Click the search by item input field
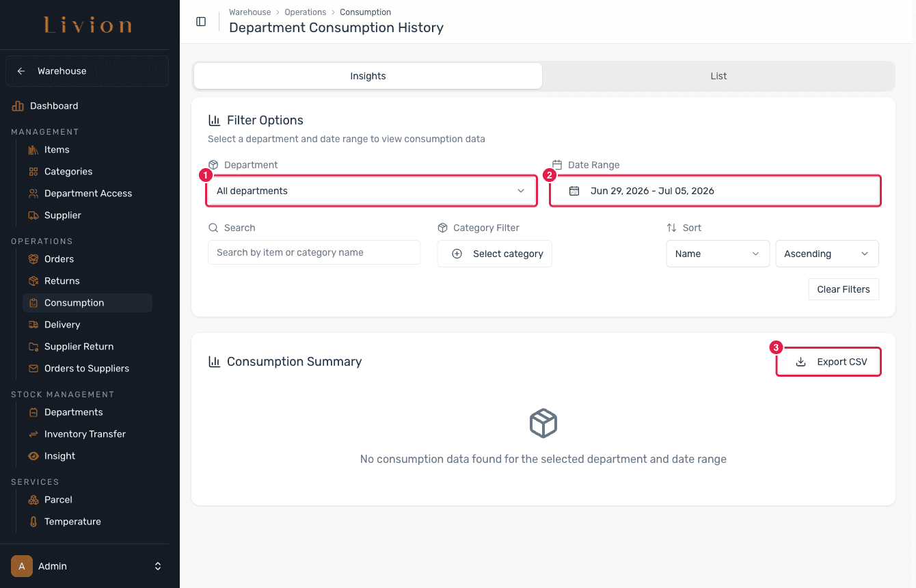The width and height of the screenshot is (916, 588). coord(314,252)
